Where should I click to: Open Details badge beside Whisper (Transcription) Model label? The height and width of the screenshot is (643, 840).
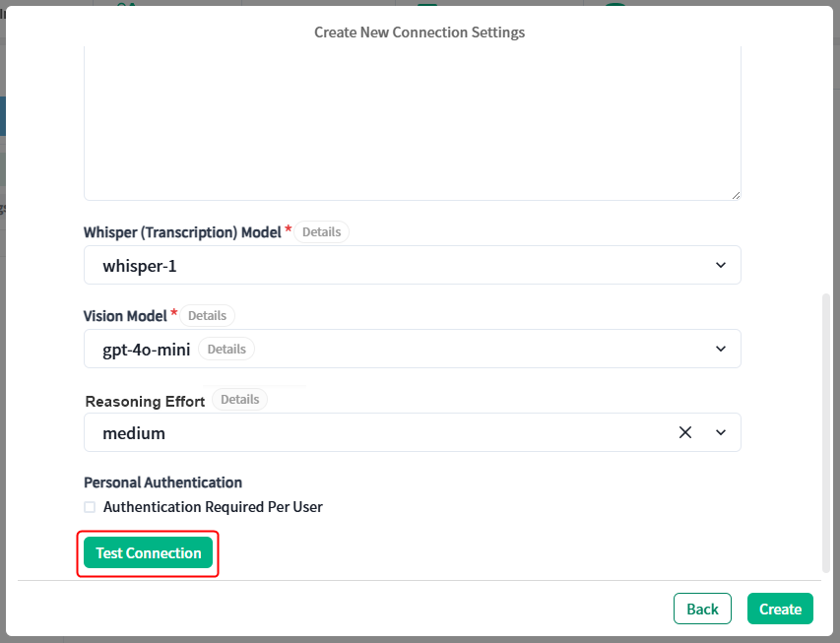point(321,232)
